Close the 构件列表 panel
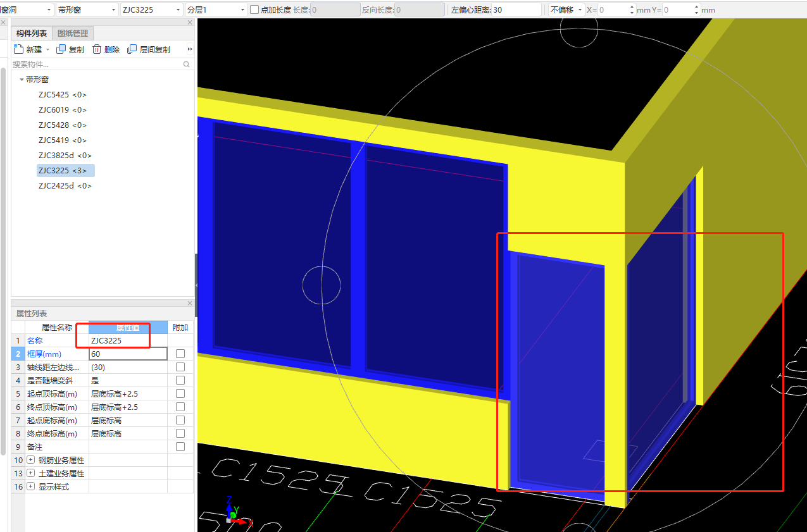The width and height of the screenshot is (807, 532). (190, 23)
